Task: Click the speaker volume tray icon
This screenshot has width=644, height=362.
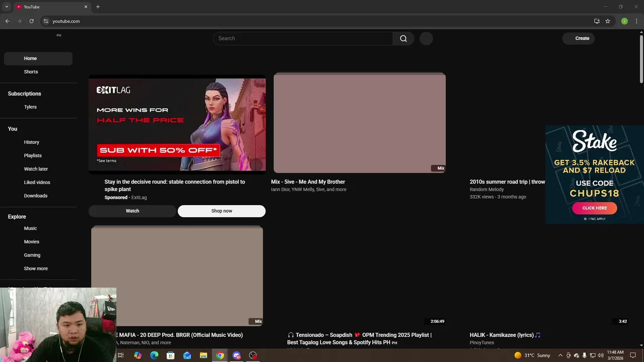Action: [600, 355]
